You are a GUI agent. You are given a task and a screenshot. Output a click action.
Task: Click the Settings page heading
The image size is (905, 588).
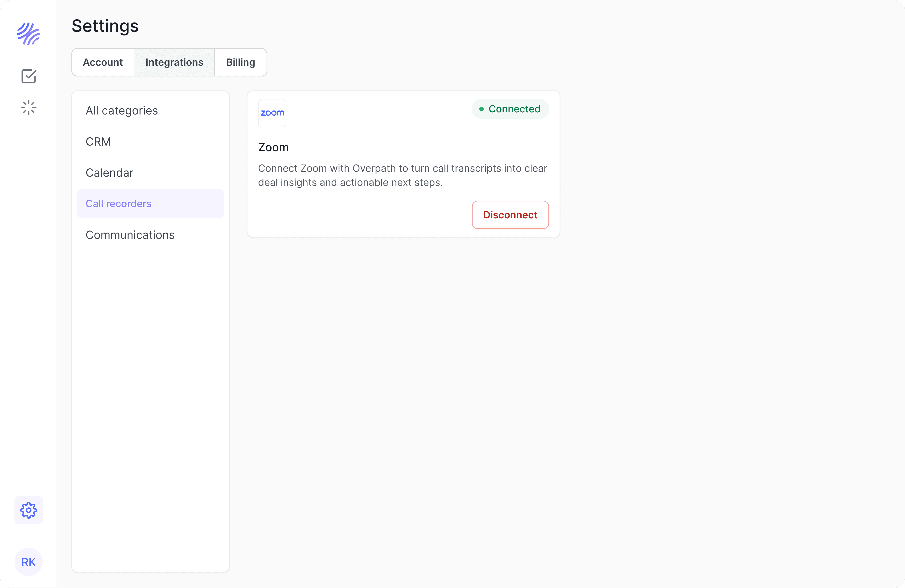pyautogui.click(x=105, y=26)
